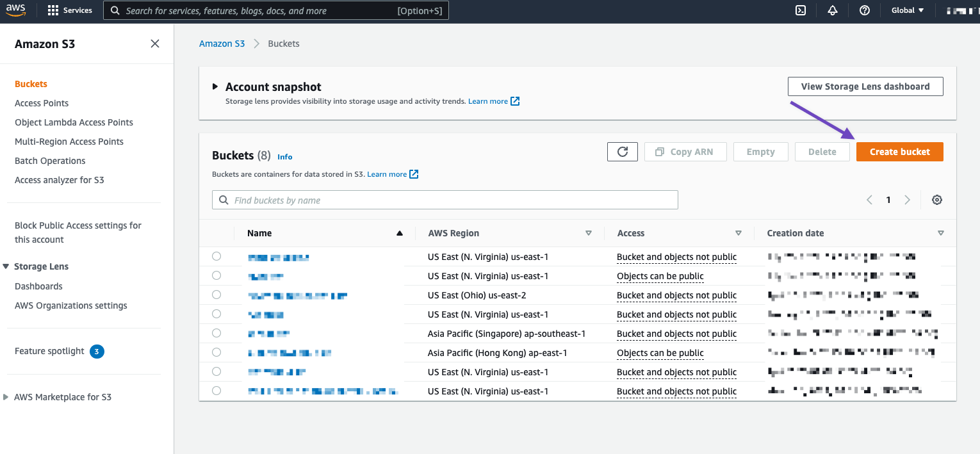
Task: Expand the Account snapshot section
Action: (216, 86)
